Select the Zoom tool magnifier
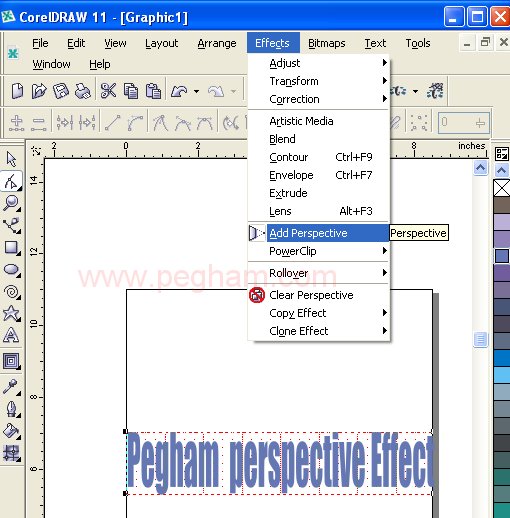The width and height of the screenshot is (510, 518). point(11,203)
